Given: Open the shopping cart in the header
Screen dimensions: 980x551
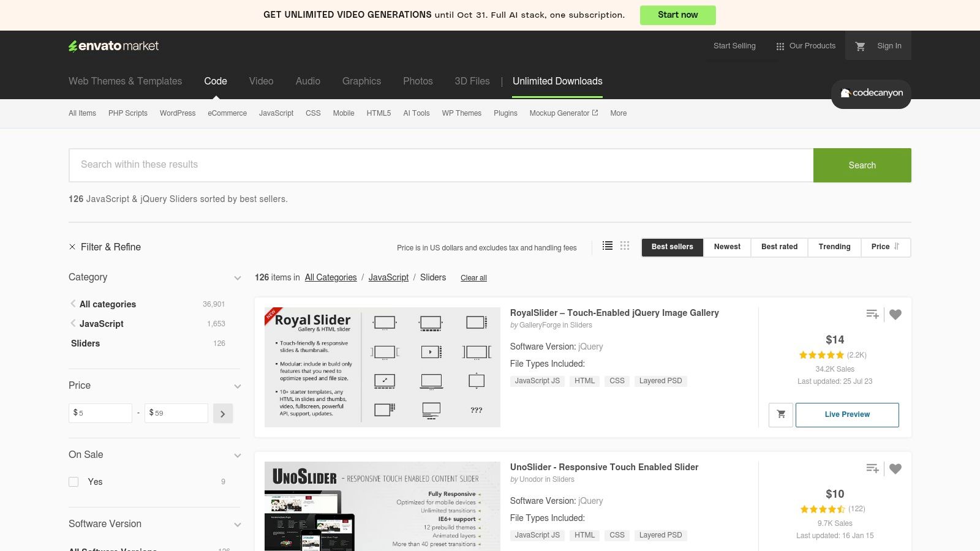Looking at the screenshot, I should pos(860,45).
